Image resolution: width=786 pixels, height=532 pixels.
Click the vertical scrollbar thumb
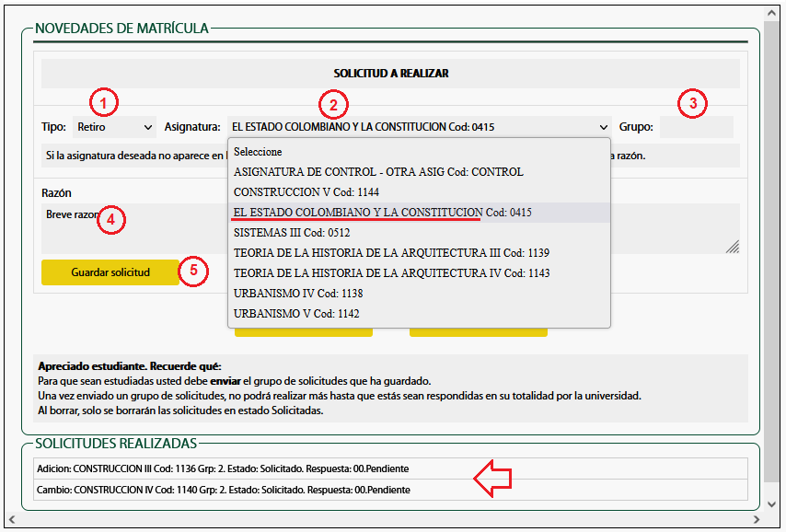[771, 250]
